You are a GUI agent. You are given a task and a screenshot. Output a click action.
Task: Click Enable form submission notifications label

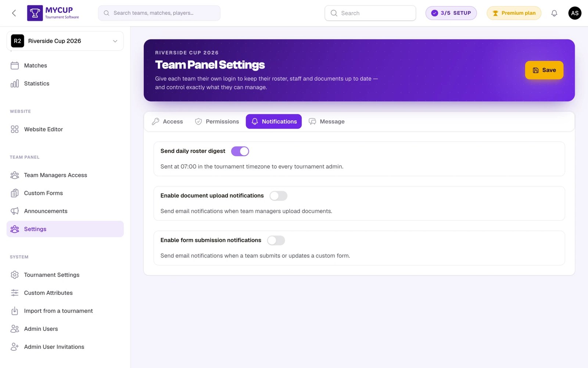pos(211,240)
